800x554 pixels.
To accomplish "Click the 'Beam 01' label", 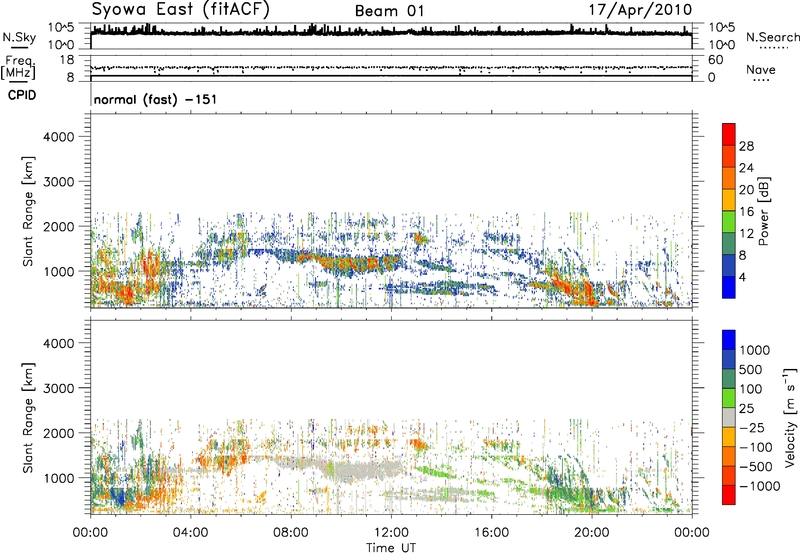I will (389, 11).
